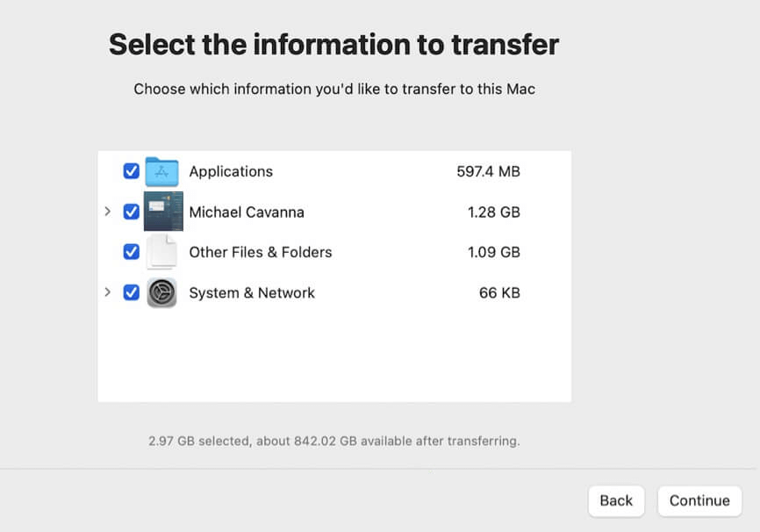The width and height of the screenshot is (760, 532).
Task: Click the Applications folder icon
Action: (x=161, y=171)
